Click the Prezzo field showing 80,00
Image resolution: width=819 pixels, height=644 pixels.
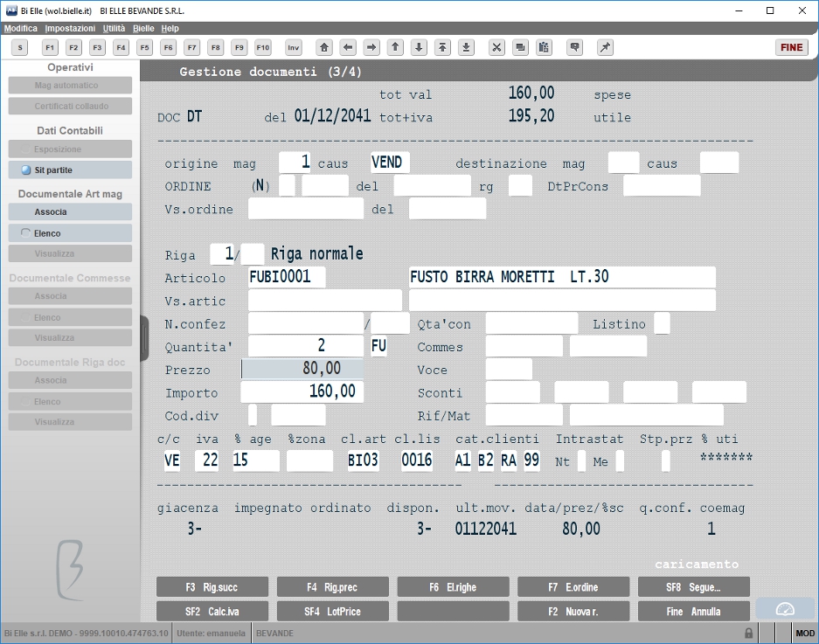(x=302, y=369)
